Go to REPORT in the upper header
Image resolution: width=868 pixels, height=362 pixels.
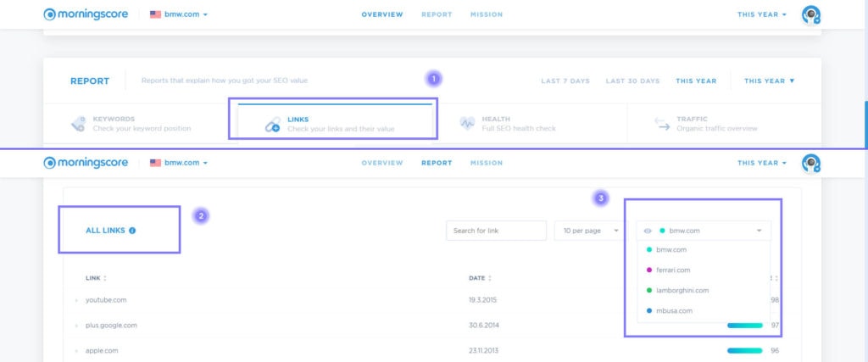click(437, 14)
